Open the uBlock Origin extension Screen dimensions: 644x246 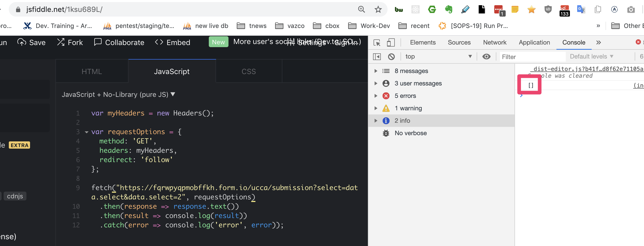point(548,9)
